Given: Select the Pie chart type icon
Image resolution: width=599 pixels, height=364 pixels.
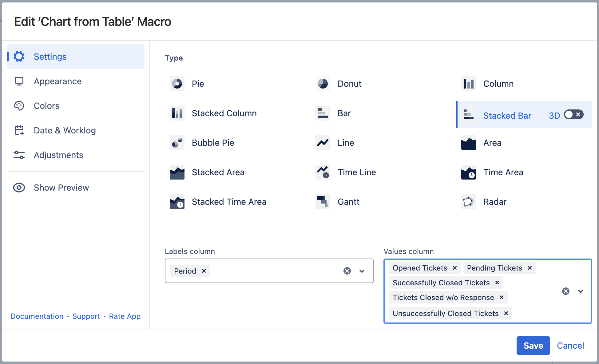Looking at the screenshot, I should click(x=177, y=84).
